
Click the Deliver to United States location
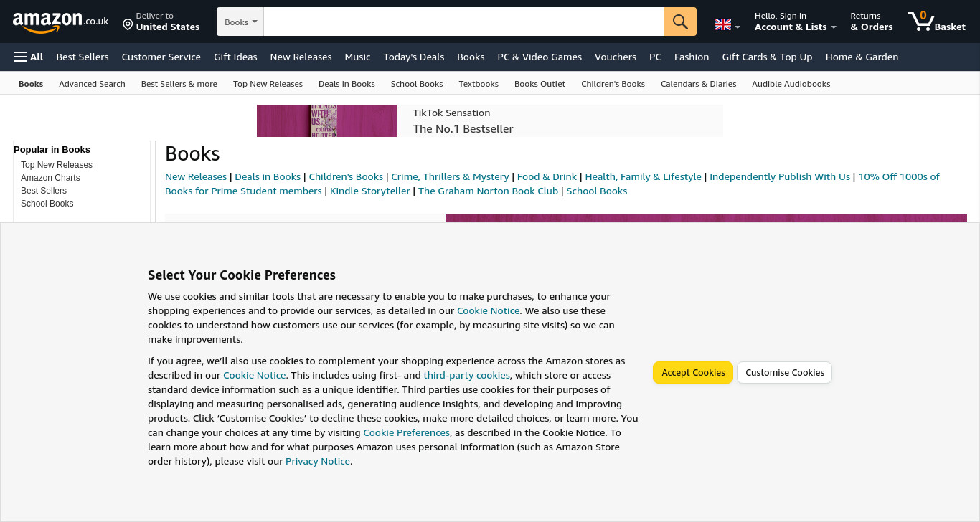pyautogui.click(x=161, y=22)
